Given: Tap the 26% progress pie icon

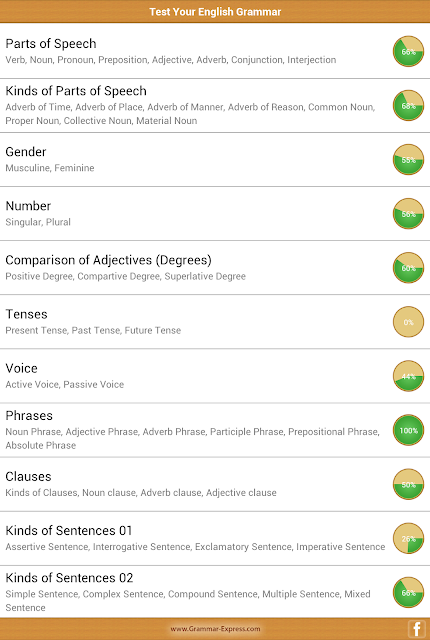Looking at the screenshot, I should 408,538.
